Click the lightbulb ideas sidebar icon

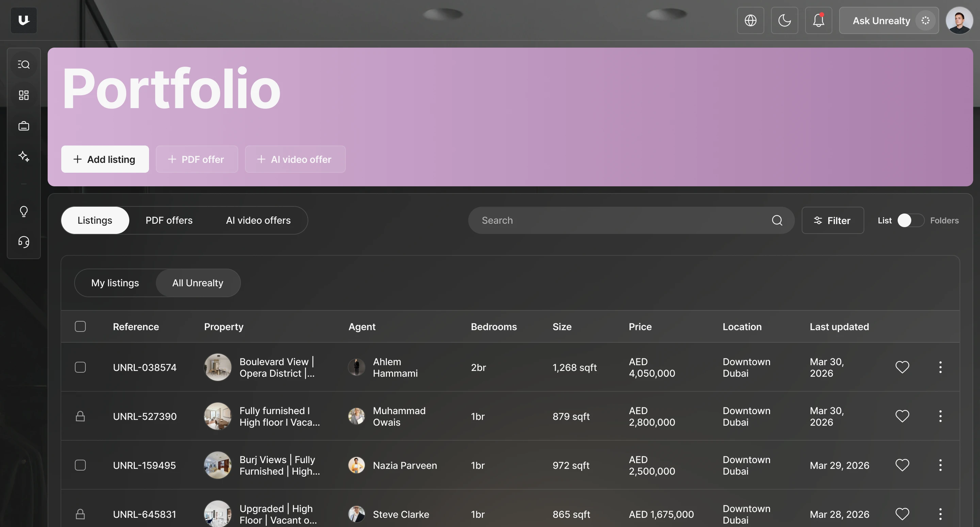pos(23,211)
